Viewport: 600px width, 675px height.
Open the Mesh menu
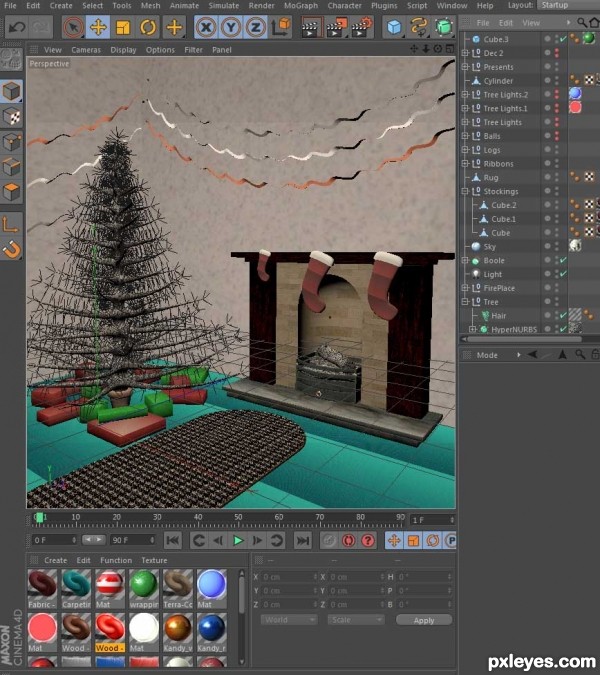click(x=150, y=6)
